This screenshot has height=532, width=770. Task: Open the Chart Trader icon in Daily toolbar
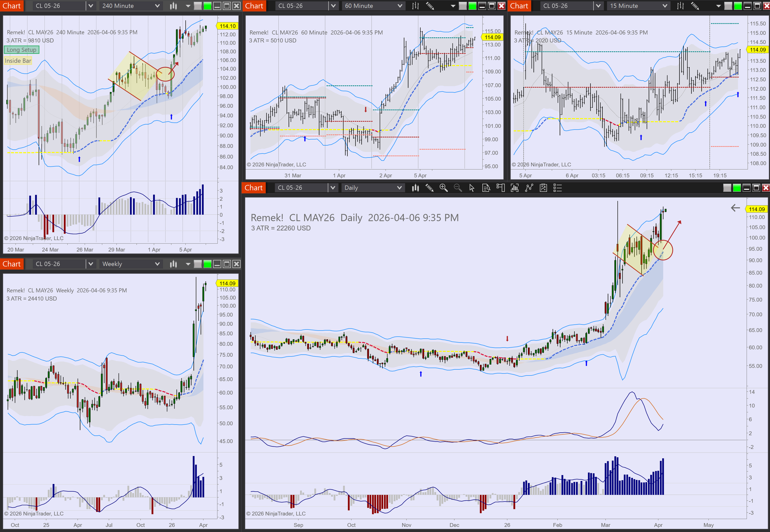coord(500,188)
